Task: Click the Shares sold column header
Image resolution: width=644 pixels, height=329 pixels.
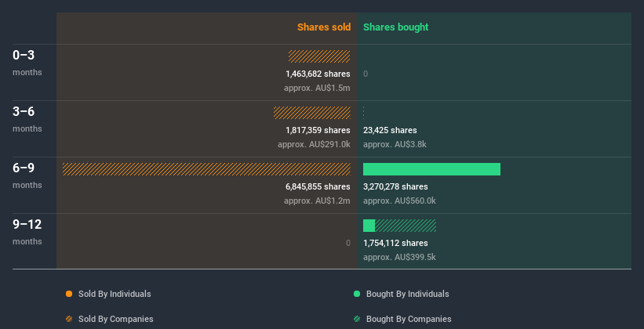Action: click(323, 27)
